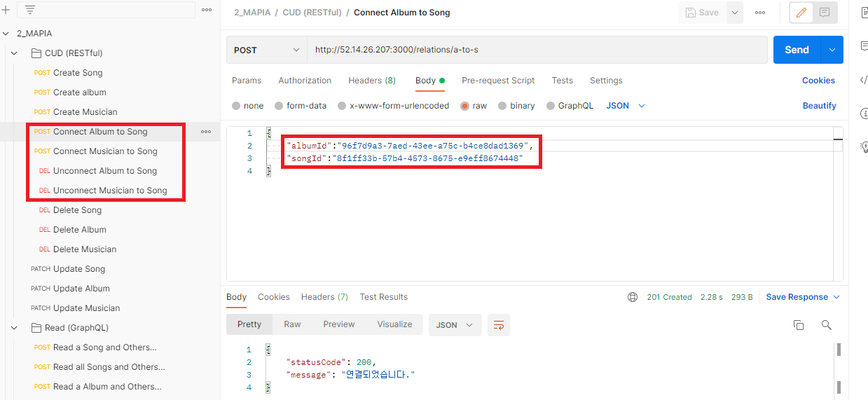Open Read all Songs and Others request
868x400 pixels.
pos(109,367)
